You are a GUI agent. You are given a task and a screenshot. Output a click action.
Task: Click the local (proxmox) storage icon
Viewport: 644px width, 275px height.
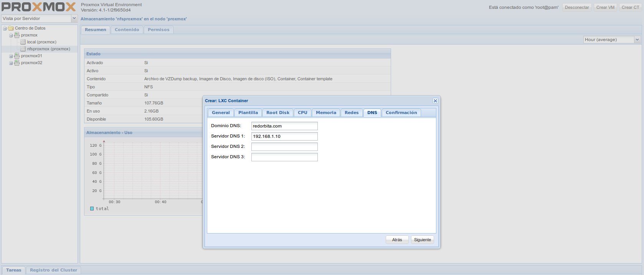[23, 42]
